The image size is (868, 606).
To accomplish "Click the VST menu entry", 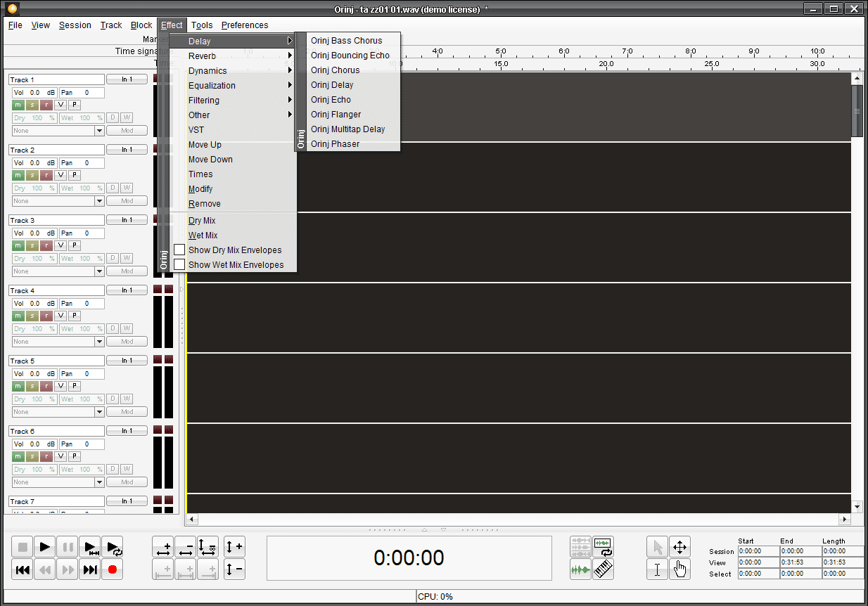I will click(233, 129).
